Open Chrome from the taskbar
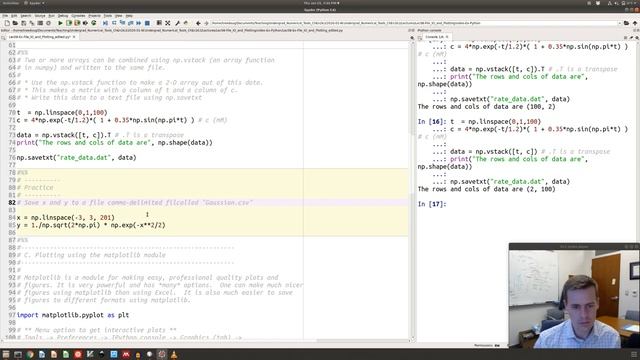The height and width of the screenshot is (360, 640). pos(30,354)
